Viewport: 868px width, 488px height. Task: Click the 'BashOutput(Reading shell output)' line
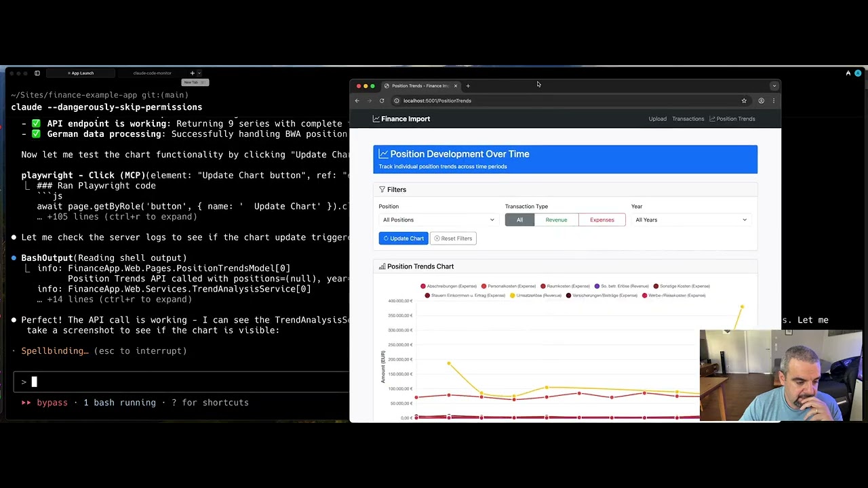104,258
